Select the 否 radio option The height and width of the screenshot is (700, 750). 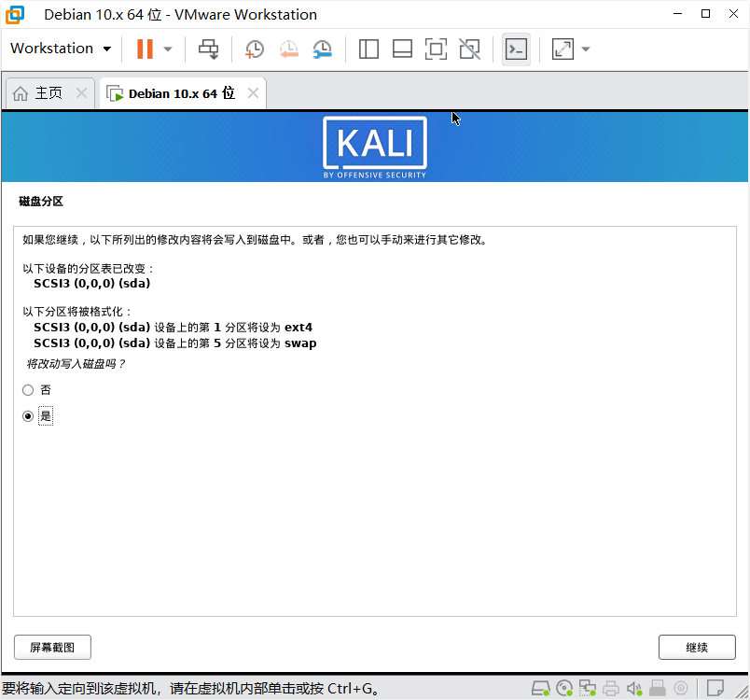pos(28,390)
